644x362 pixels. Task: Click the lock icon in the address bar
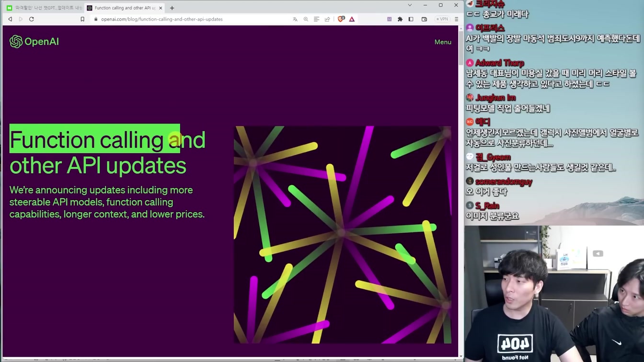(96, 19)
